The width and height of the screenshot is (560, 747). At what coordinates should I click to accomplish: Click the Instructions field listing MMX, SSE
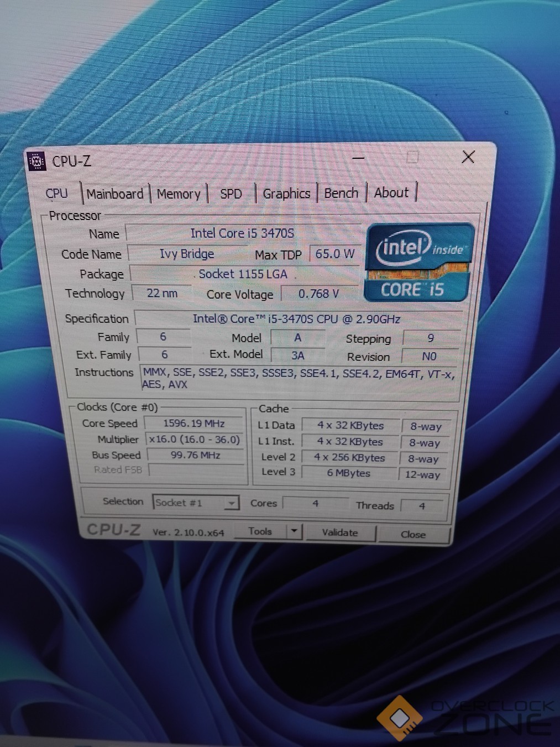pyautogui.click(x=299, y=379)
